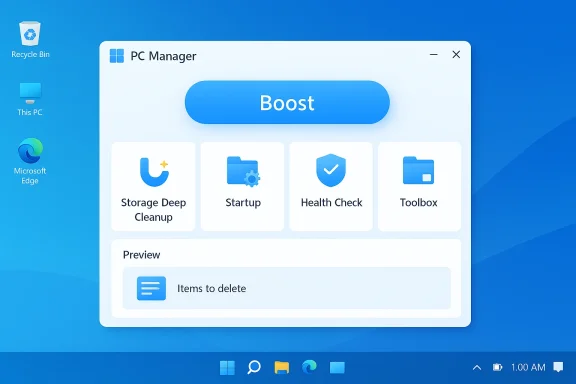576x384 pixels.
Task: Open the Startup apps tile
Action: click(242, 187)
